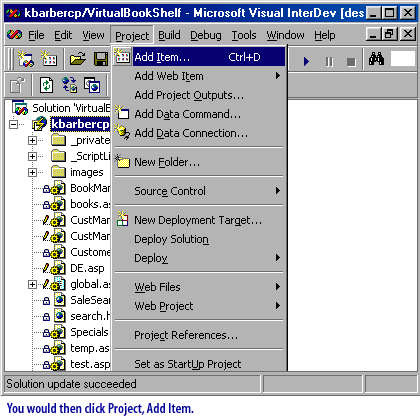
Task: Open the Tools menu
Action: pos(244,35)
